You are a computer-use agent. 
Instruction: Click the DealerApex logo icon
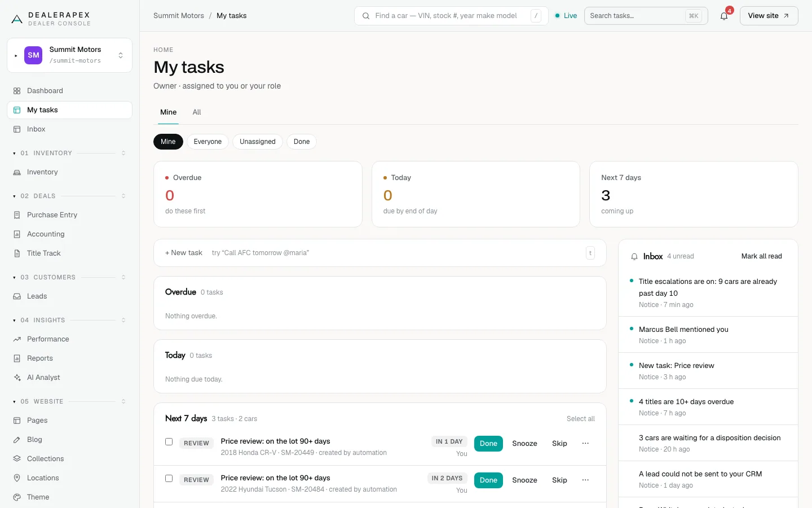tap(17, 19)
